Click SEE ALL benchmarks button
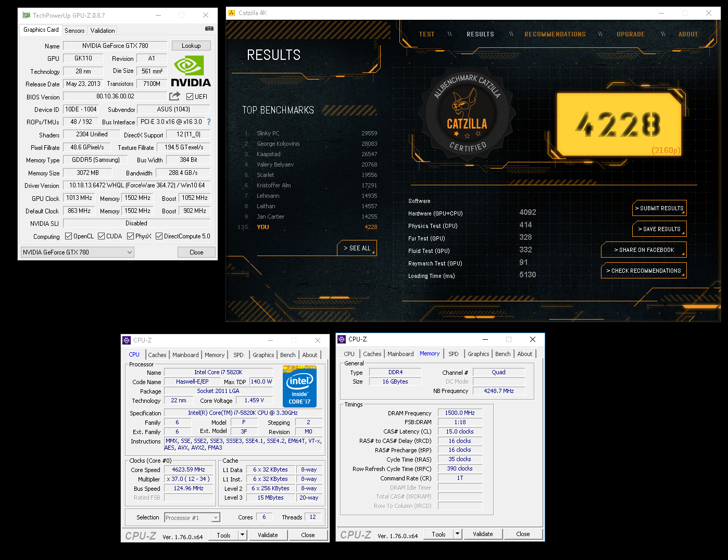The height and width of the screenshot is (560, 728). (357, 248)
